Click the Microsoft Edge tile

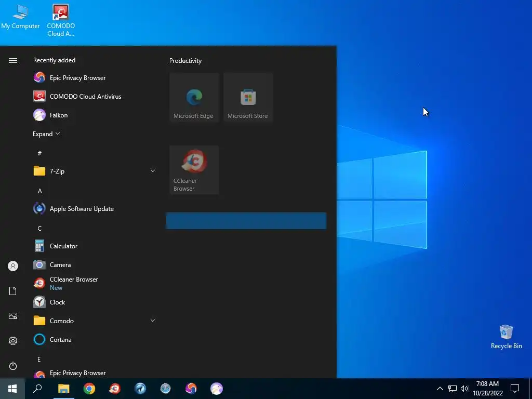194,97
